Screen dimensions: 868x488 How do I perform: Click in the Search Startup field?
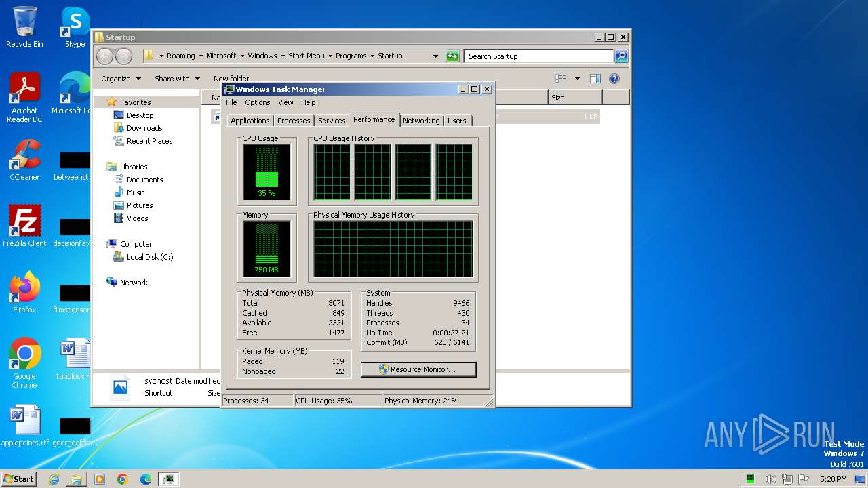[x=539, y=56]
